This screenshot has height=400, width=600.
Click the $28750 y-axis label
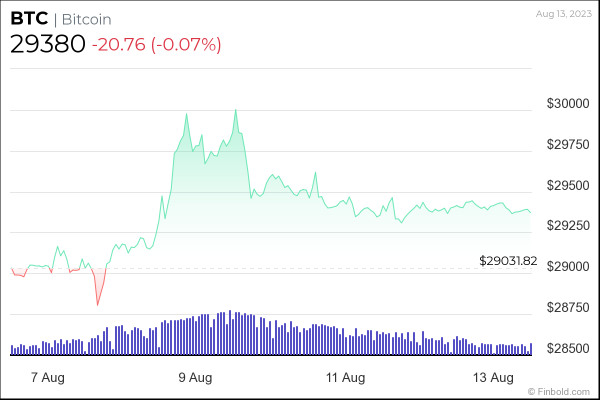point(565,307)
